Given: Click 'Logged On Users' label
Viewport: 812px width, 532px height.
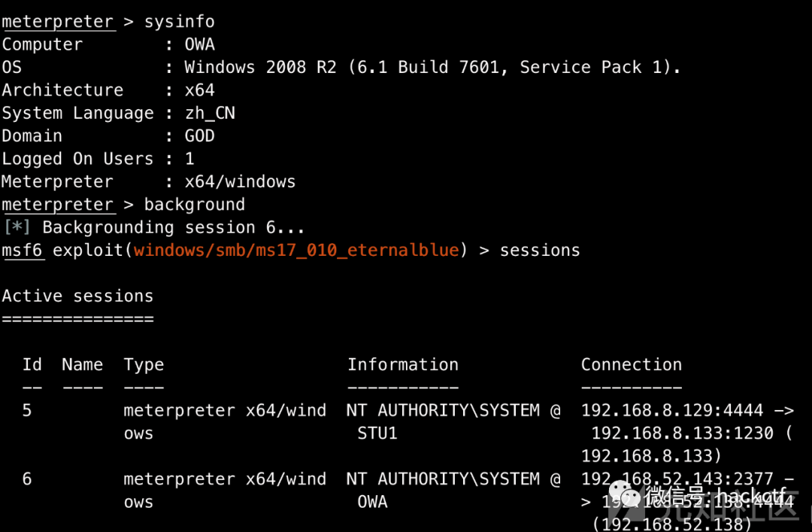Looking at the screenshot, I should [77, 159].
